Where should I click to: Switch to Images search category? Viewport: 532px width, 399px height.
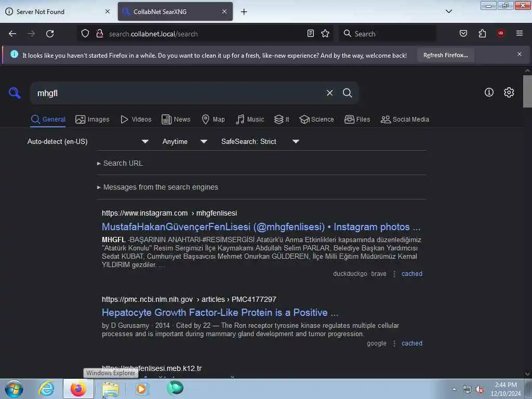(92, 119)
